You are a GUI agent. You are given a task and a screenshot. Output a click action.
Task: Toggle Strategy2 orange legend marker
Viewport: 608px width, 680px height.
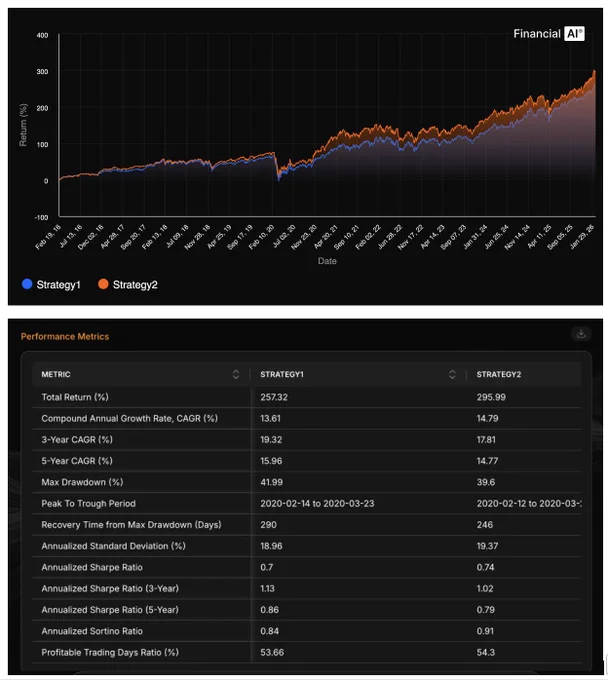coord(103,284)
